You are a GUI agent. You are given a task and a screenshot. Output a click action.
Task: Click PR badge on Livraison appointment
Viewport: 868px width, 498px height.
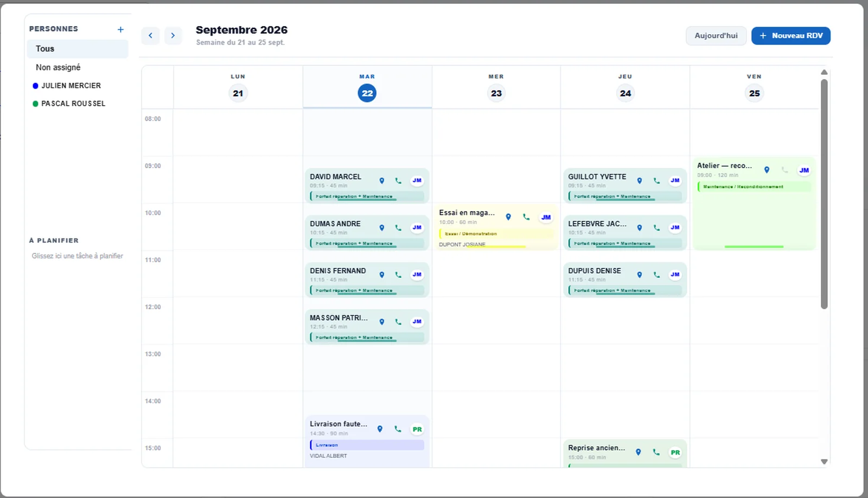pyautogui.click(x=417, y=429)
